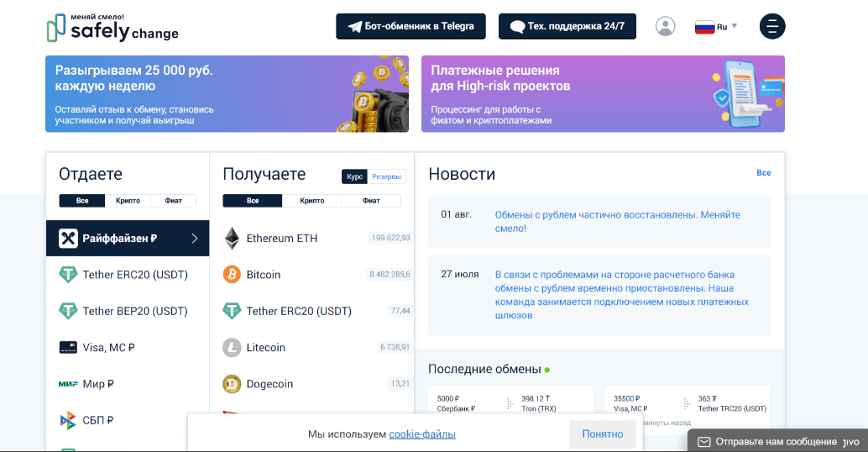Image resolution: width=868 pixels, height=452 pixels.
Task: Select Крипто filter under Получаете
Action: [x=311, y=201]
